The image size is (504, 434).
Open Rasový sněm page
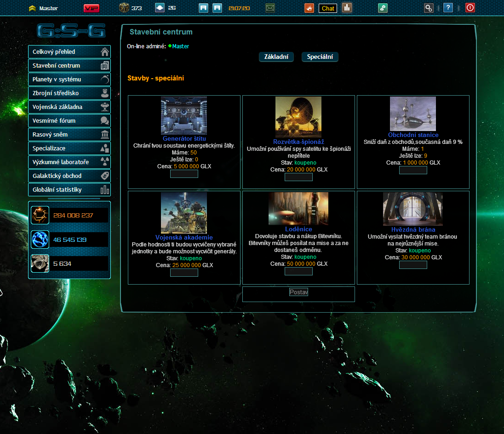[x=69, y=135]
